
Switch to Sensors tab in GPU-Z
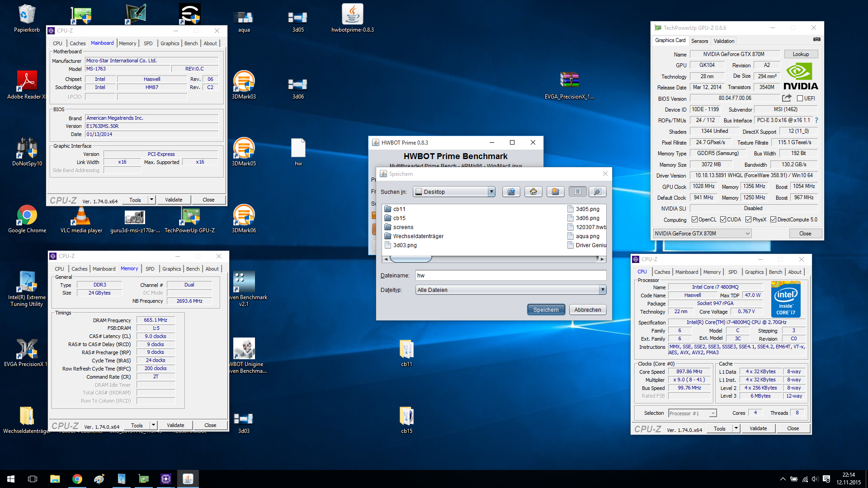click(x=699, y=41)
